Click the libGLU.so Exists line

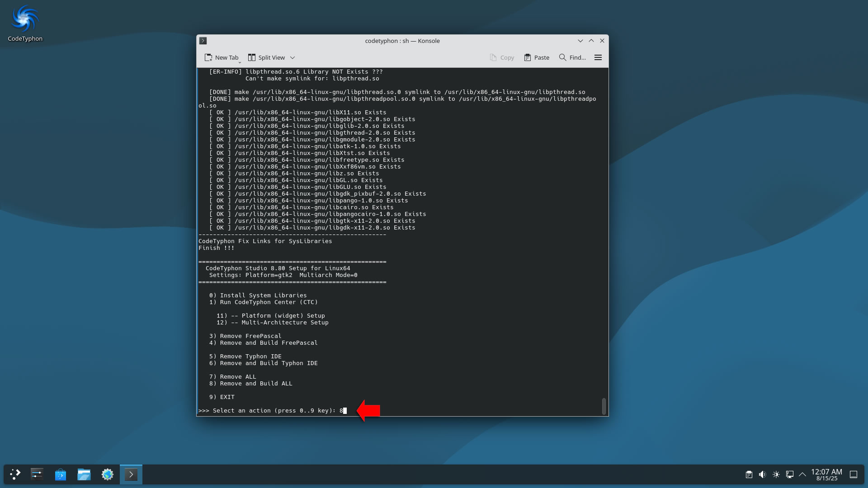click(x=298, y=187)
